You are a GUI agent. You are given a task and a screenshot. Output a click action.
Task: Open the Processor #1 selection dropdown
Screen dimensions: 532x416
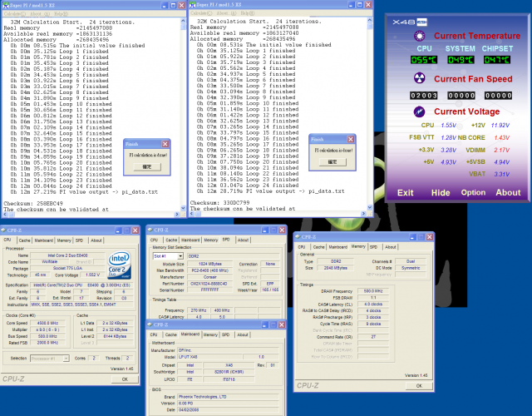point(66,359)
